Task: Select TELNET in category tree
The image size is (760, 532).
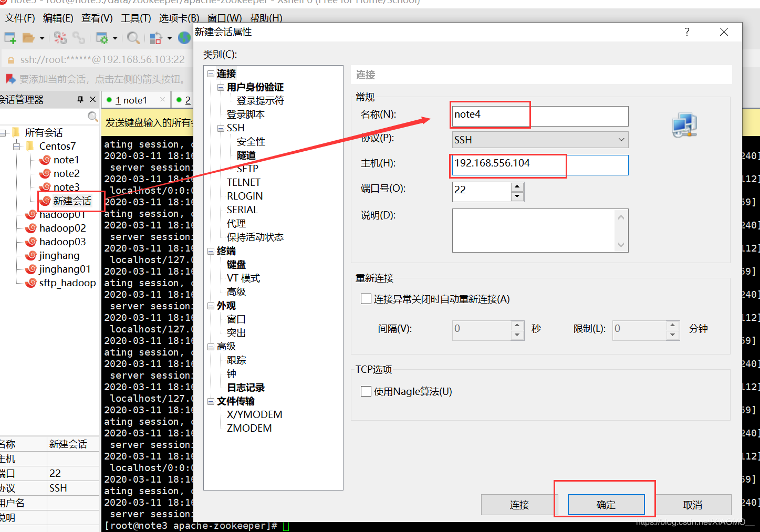Action: click(x=244, y=183)
